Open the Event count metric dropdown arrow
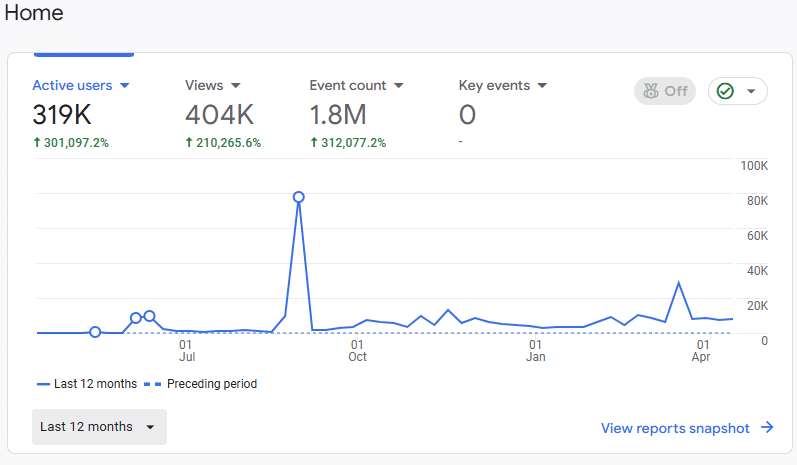This screenshot has height=465, width=797. (398, 85)
